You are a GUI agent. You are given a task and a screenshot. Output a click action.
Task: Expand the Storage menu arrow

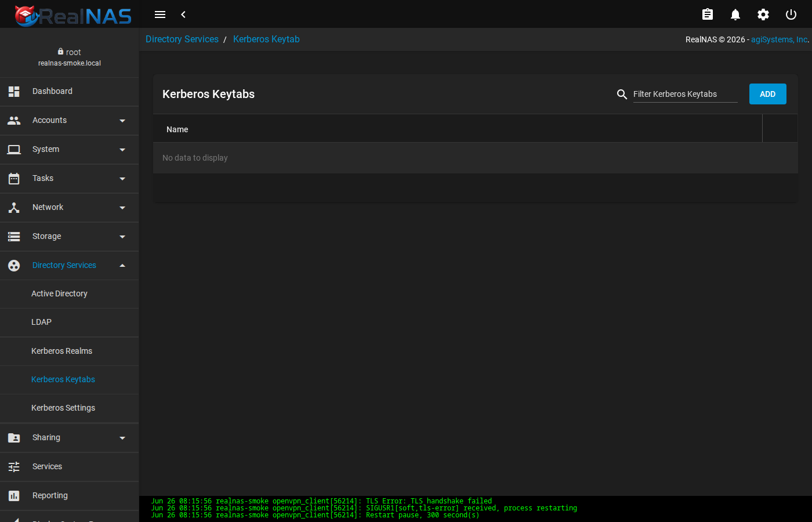pyautogui.click(x=122, y=237)
